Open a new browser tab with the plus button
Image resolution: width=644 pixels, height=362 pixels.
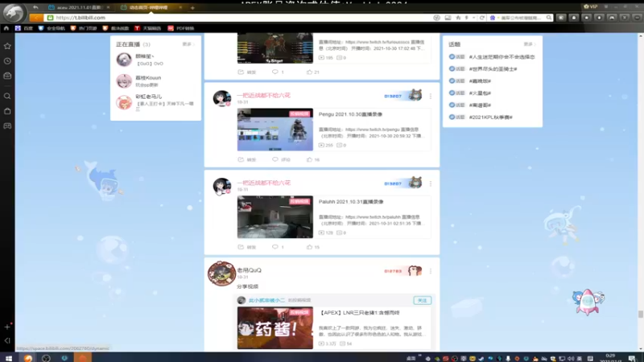tap(192, 8)
